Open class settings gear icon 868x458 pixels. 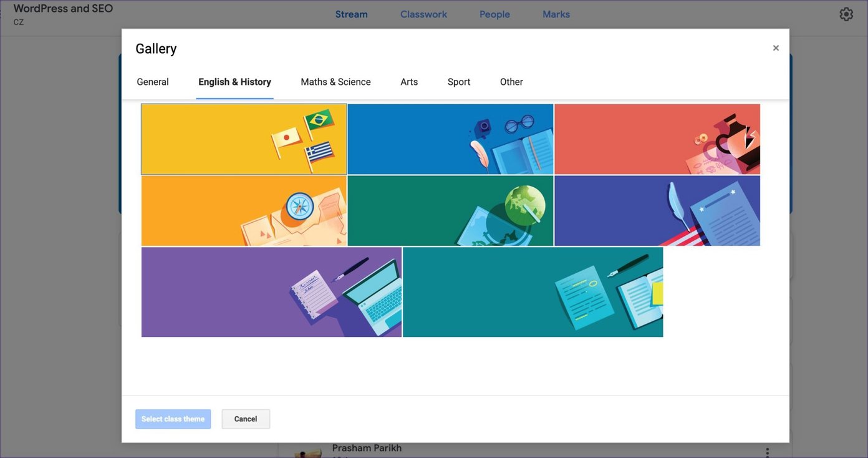click(x=846, y=14)
